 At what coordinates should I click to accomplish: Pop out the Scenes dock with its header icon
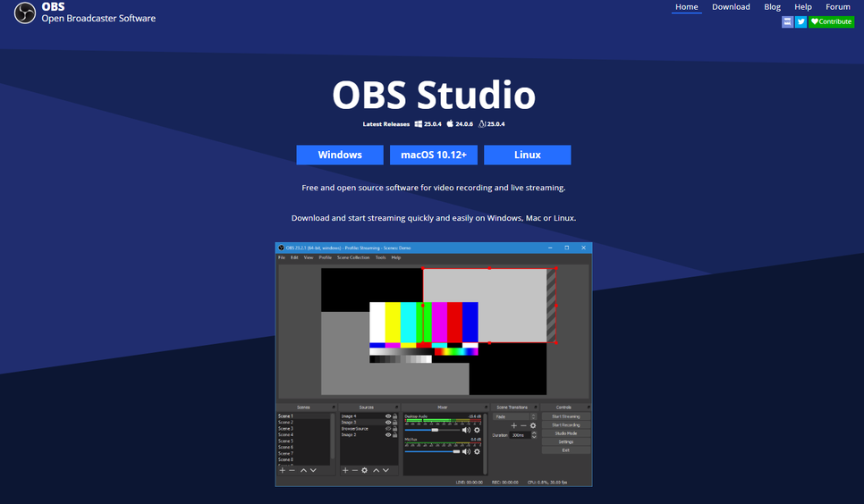point(334,407)
